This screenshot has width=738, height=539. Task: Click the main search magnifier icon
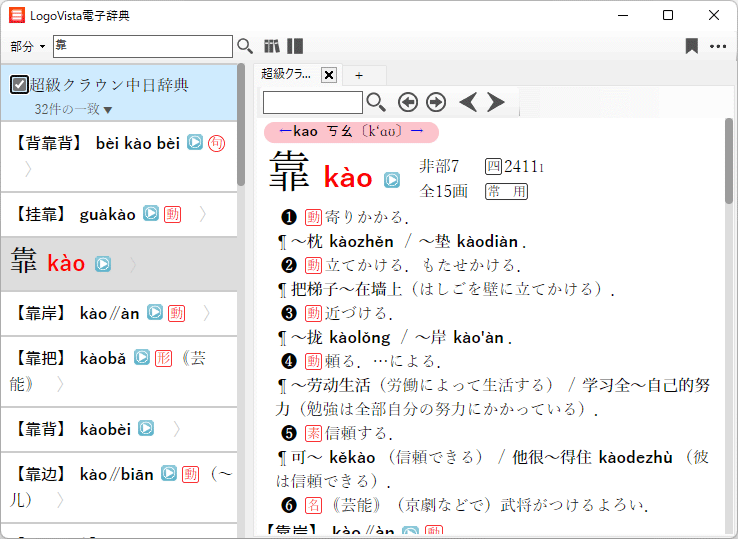245,46
